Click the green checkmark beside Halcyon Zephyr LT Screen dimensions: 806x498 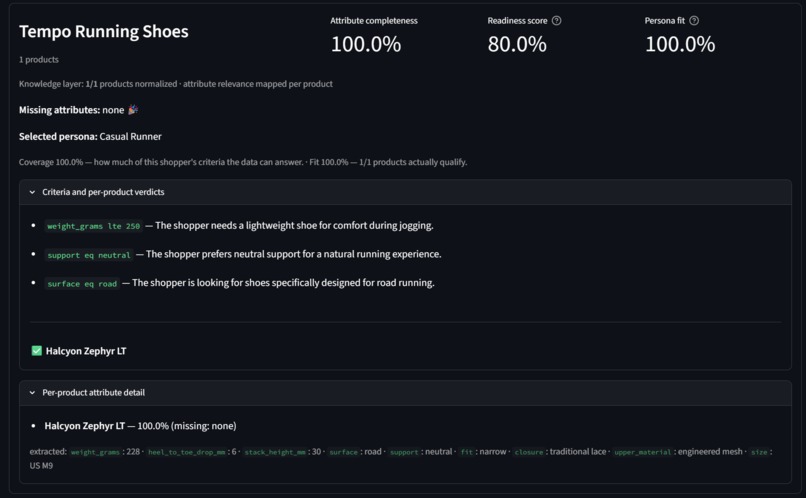point(36,351)
